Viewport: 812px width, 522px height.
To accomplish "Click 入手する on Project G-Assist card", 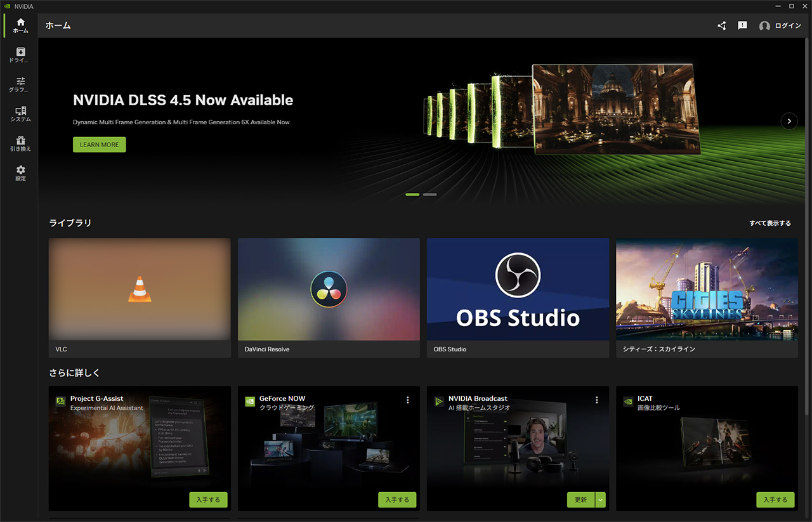I will tap(208, 500).
